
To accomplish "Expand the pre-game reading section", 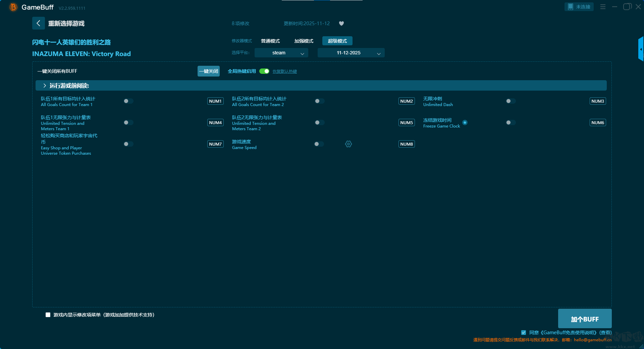I will [x=45, y=86].
